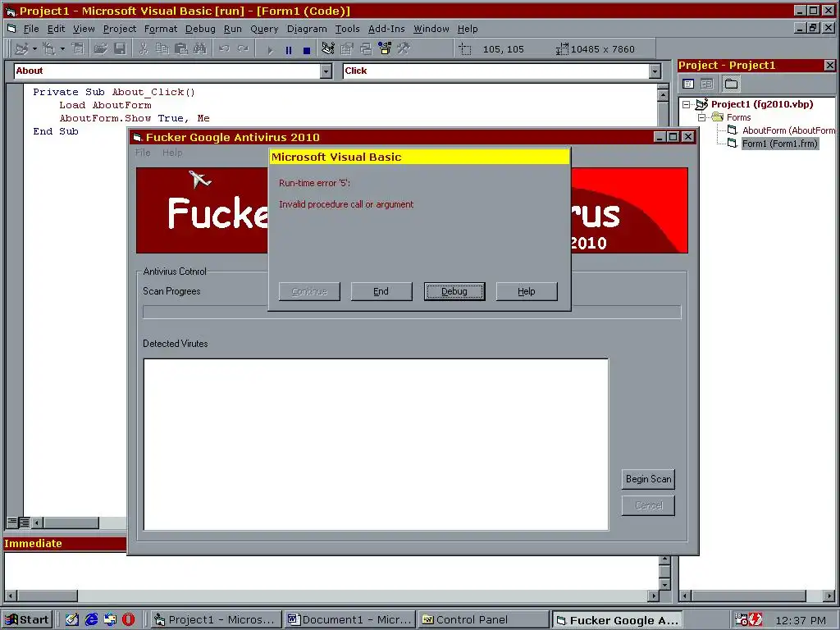Viewport: 840px width, 630px height.
Task: Switch to Document1 Microsoft Word taskbar button
Action: (349, 620)
